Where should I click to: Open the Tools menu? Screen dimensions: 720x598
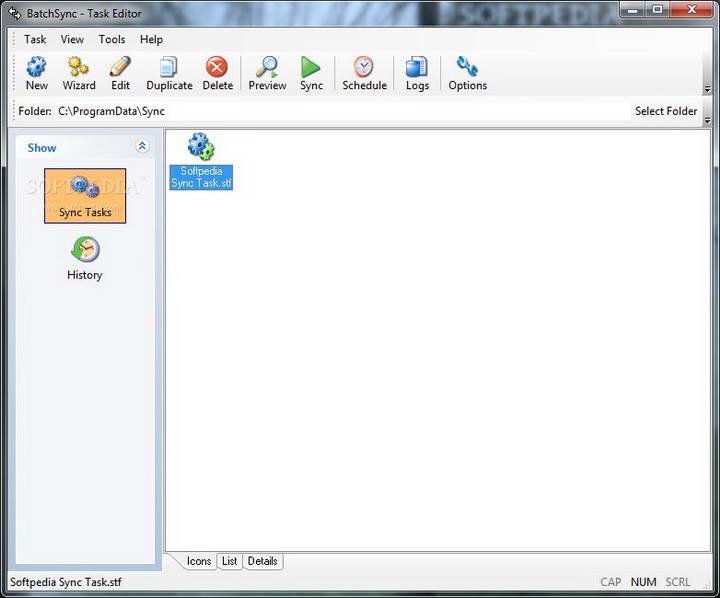click(x=112, y=39)
